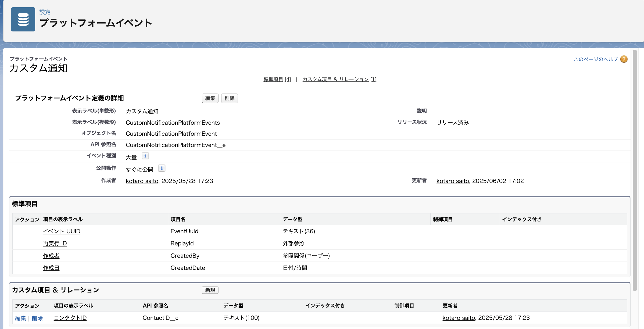This screenshot has height=329, width=644.
Task: Open the 作成者 standard field
Action: (51, 256)
